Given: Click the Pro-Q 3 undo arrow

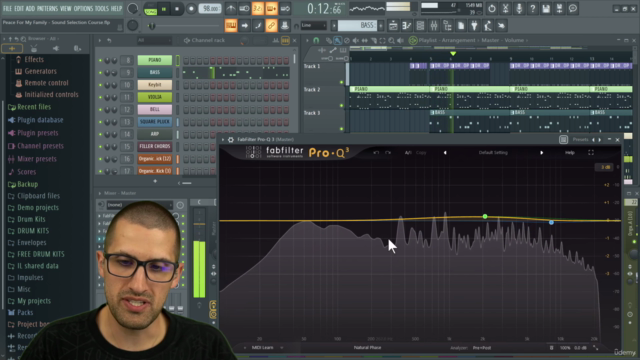Looking at the screenshot, I should click(x=376, y=153).
